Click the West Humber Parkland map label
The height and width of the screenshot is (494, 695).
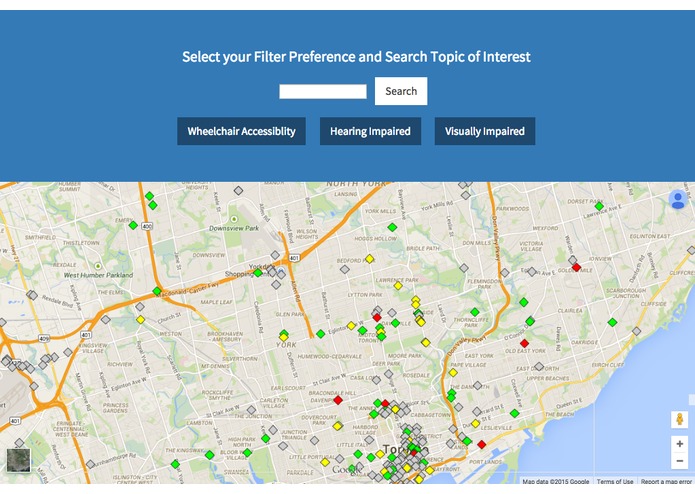tap(98, 275)
